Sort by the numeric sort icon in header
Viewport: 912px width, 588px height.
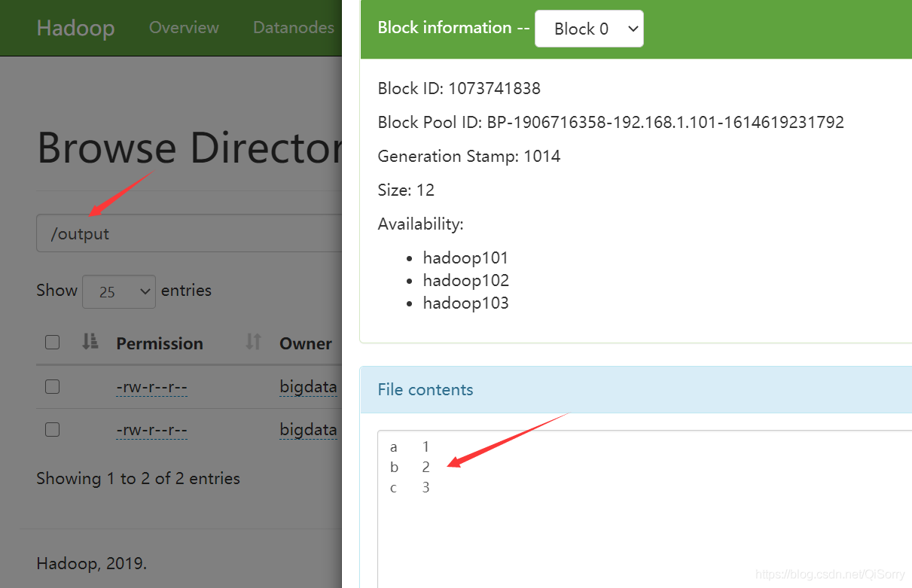tap(90, 342)
